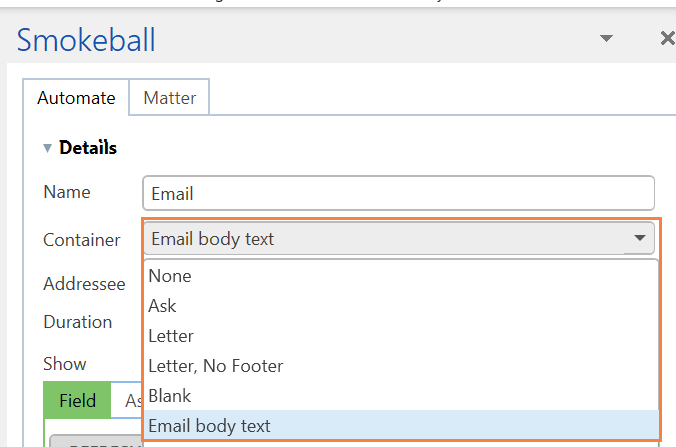676x447 pixels.
Task: Collapse the Details section
Action: coord(47,148)
